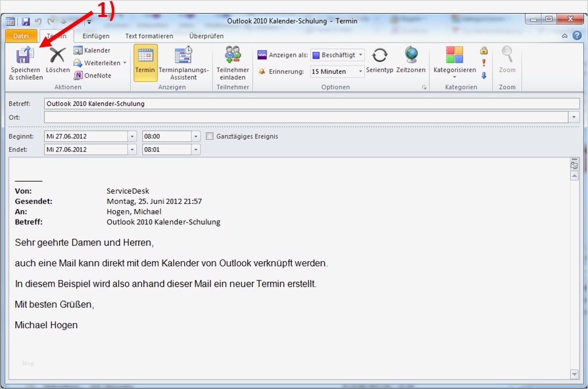Click the Zoom magnifier icon
588x389 pixels.
(x=507, y=55)
